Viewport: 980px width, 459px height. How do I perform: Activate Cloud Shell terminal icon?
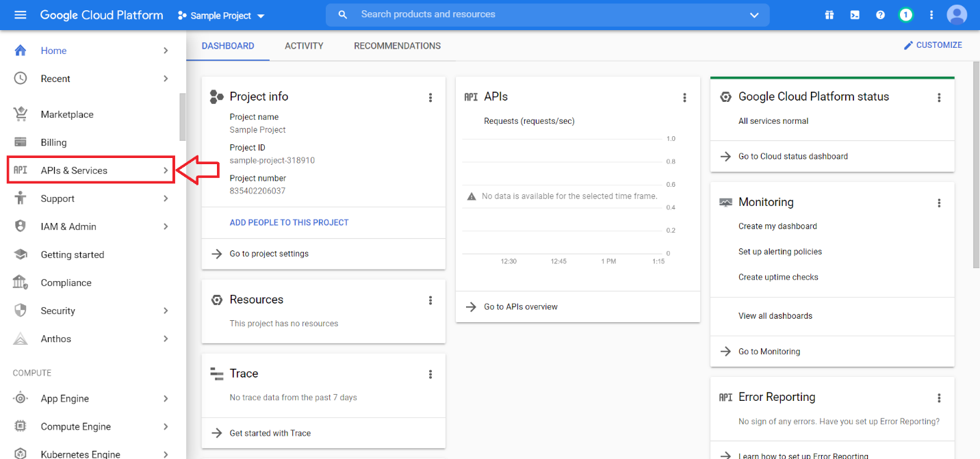pyautogui.click(x=855, y=14)
